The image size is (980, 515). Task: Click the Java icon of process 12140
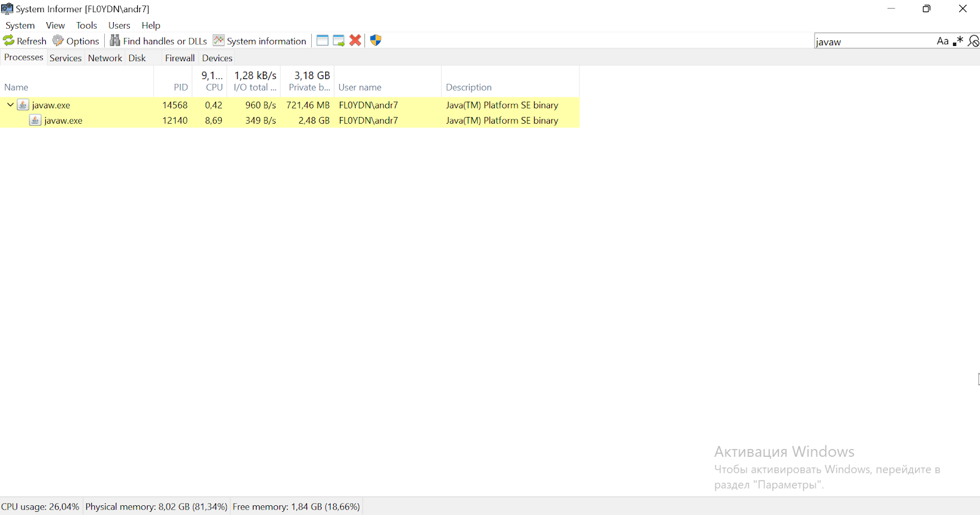pos(36,120)
